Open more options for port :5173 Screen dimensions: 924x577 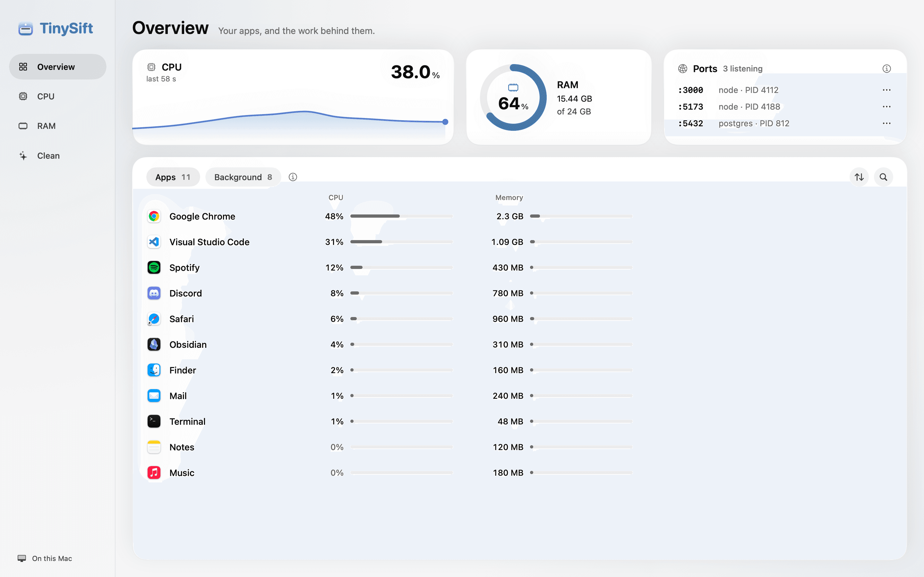click(886, 107)
